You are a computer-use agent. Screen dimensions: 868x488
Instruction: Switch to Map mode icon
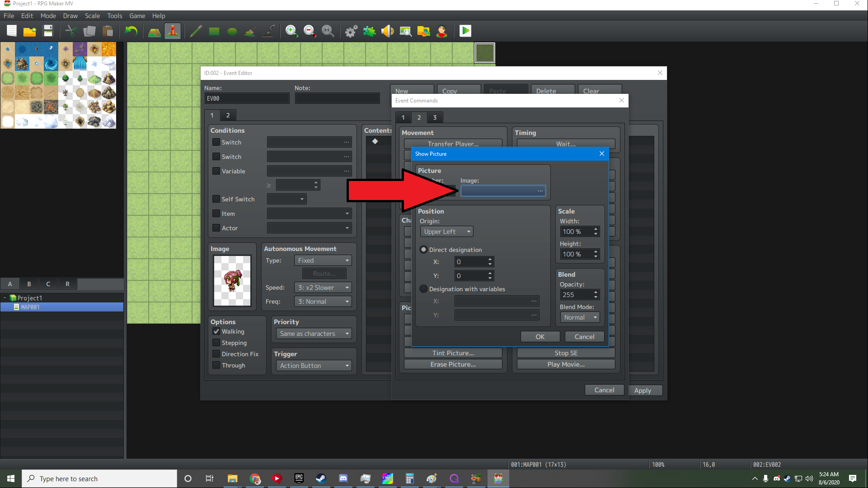[155, 31]
